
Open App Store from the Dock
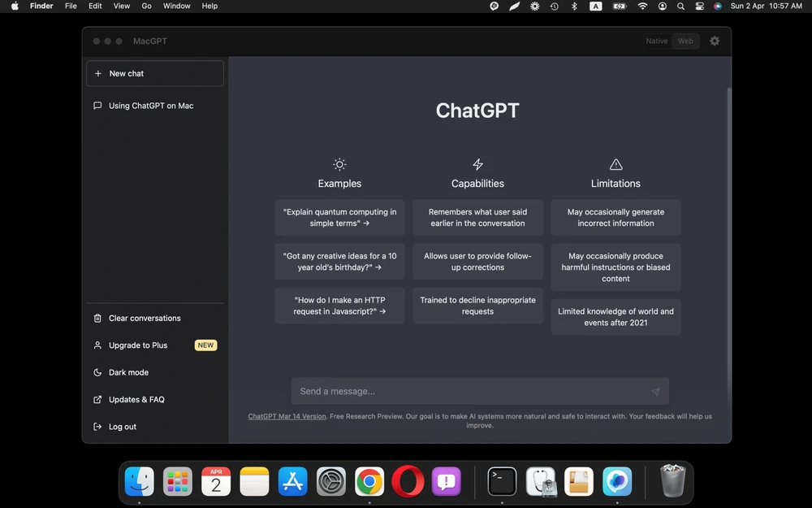292,481
